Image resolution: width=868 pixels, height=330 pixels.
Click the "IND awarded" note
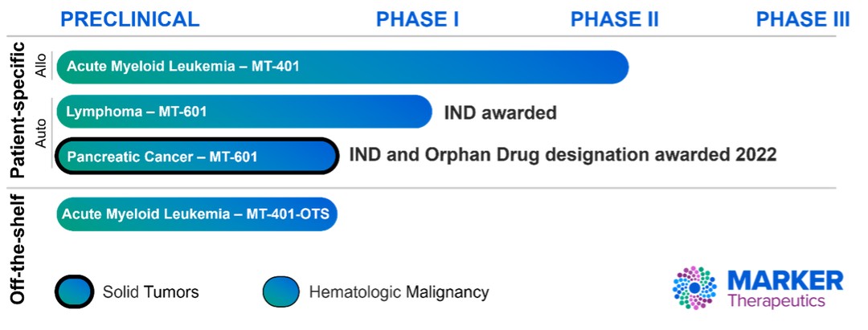500,112
